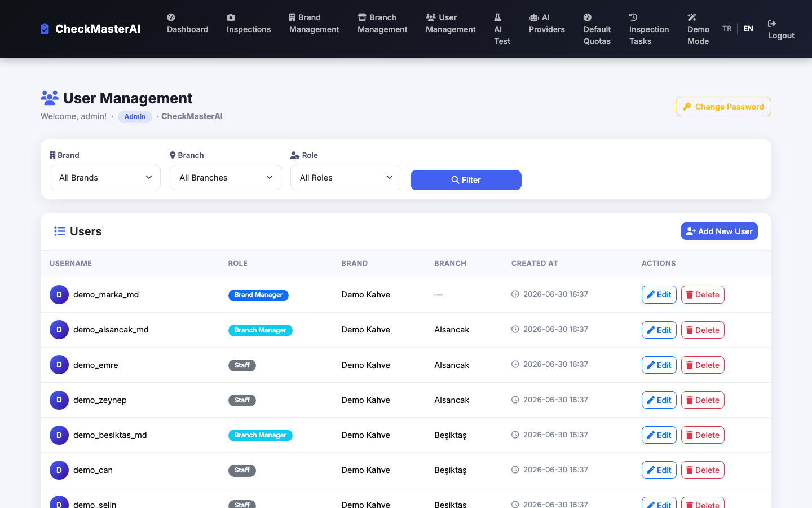Viewport: 812px width, 508px height.
Task: Switch to Demo Mode
Action: pos(698,29)
